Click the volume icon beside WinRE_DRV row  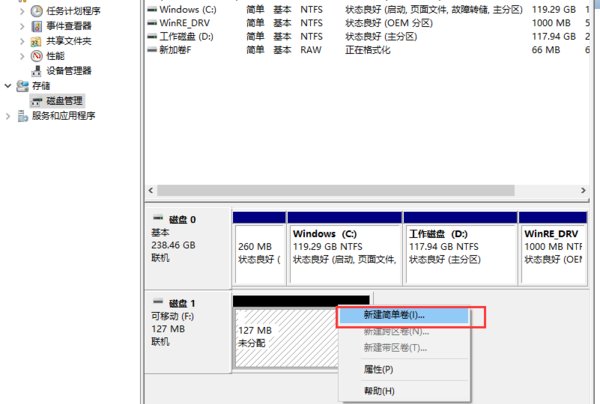click(x=152, y=23)
